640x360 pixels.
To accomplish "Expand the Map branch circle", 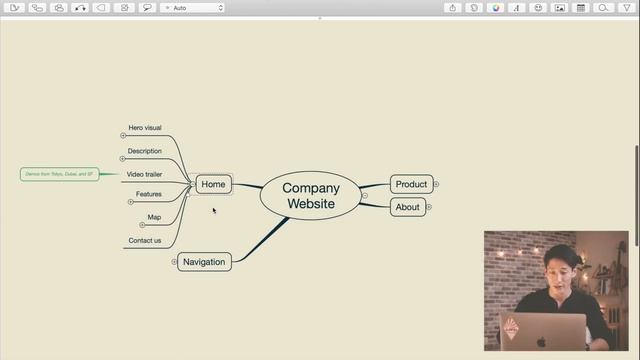I will tap(142, 225).
